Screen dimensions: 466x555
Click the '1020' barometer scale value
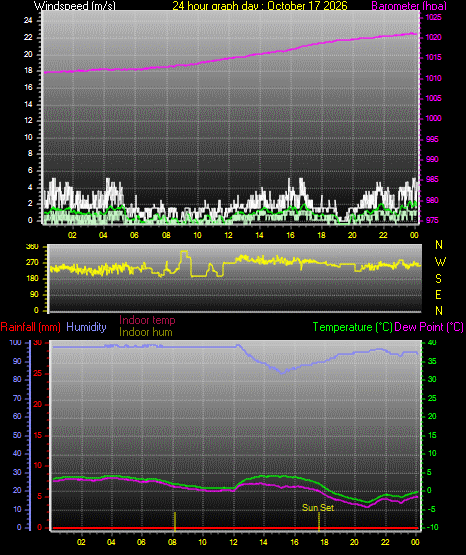[433, 37]
